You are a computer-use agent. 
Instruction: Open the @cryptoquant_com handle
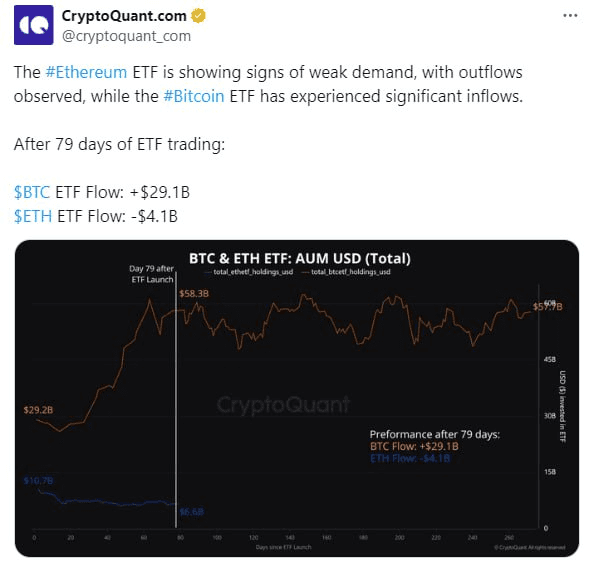point(126,36)
